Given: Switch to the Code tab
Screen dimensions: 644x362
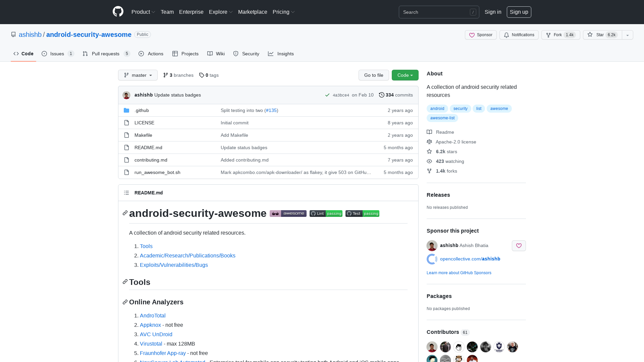Looking at the screenshot, I should 23,54.
